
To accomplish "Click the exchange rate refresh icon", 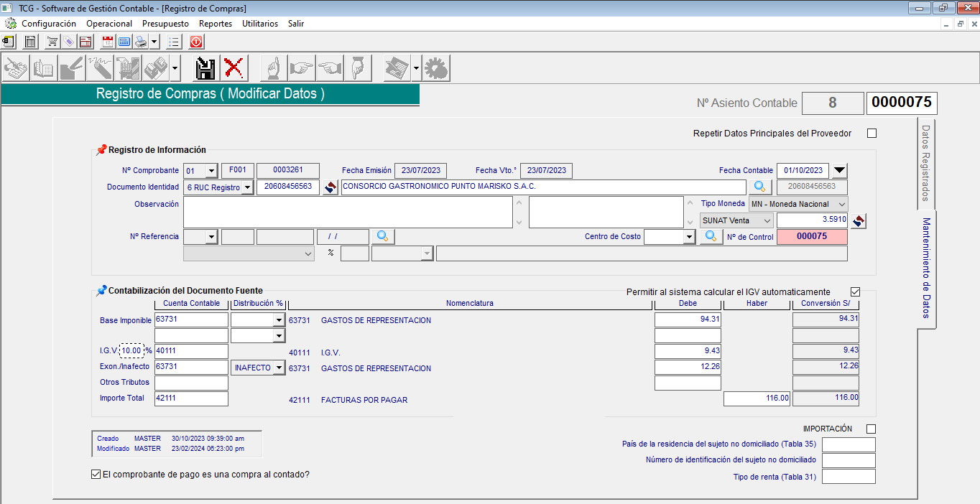I will (x=858, y=221).
